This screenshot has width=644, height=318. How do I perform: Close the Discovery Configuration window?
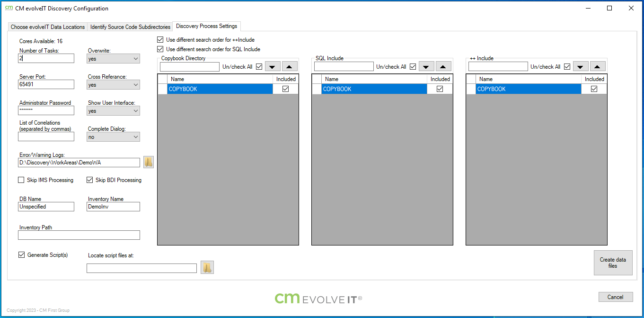[631, 8]
